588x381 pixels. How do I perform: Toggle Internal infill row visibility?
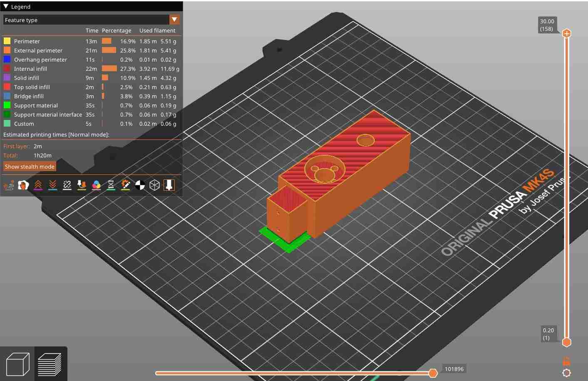[91, 69]
